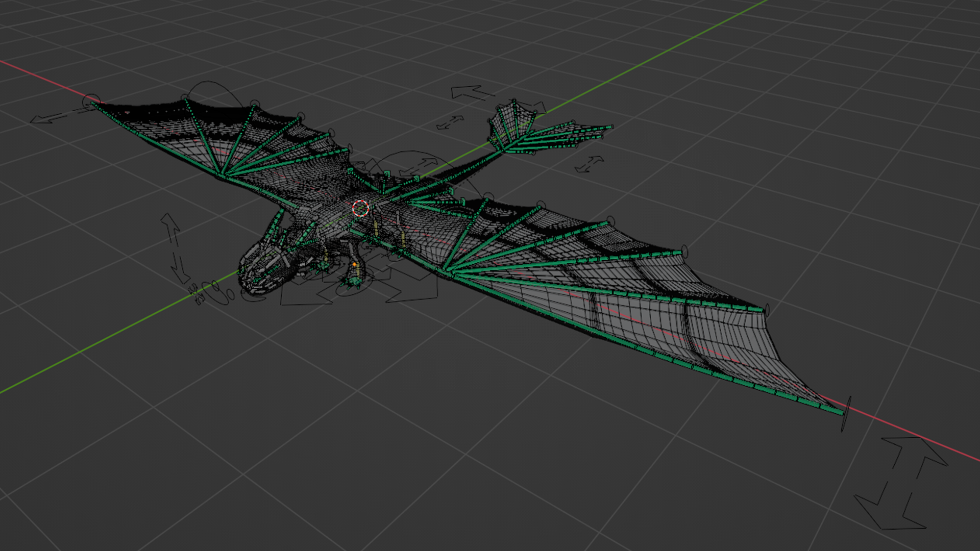
Task: Click the small oval control nearest the snout
Action: point(231,294)
